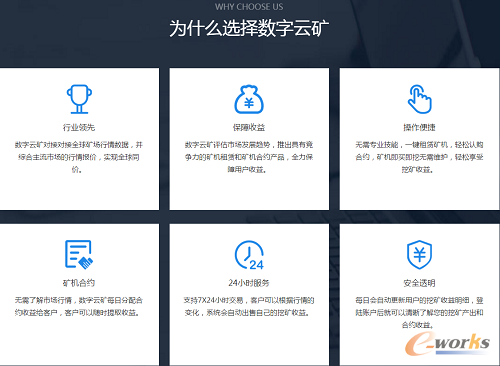This screenshot has height=366, width=500.
Task: Select the 操作便捷 card title
Action: click(x=419, y=127)
